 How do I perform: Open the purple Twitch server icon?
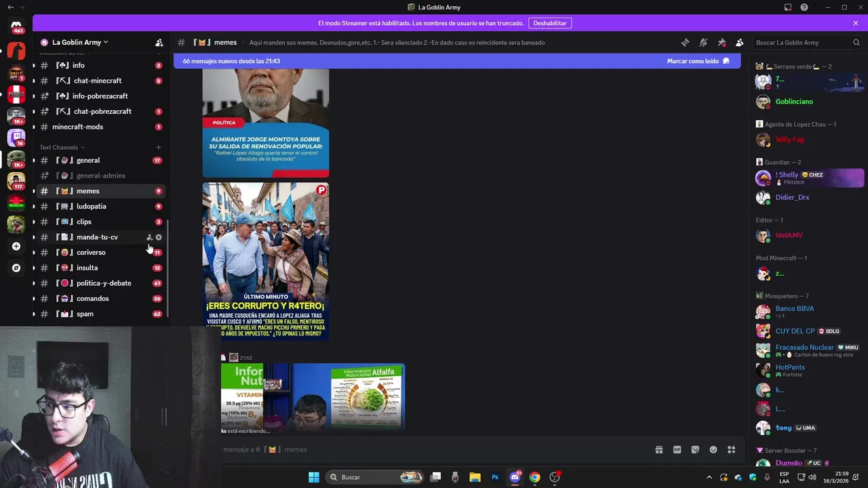tap(16, 138)
